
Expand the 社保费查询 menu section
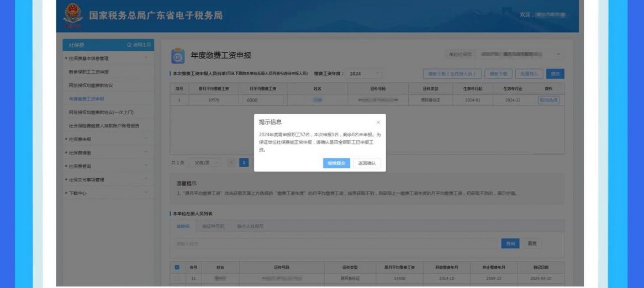146,166
